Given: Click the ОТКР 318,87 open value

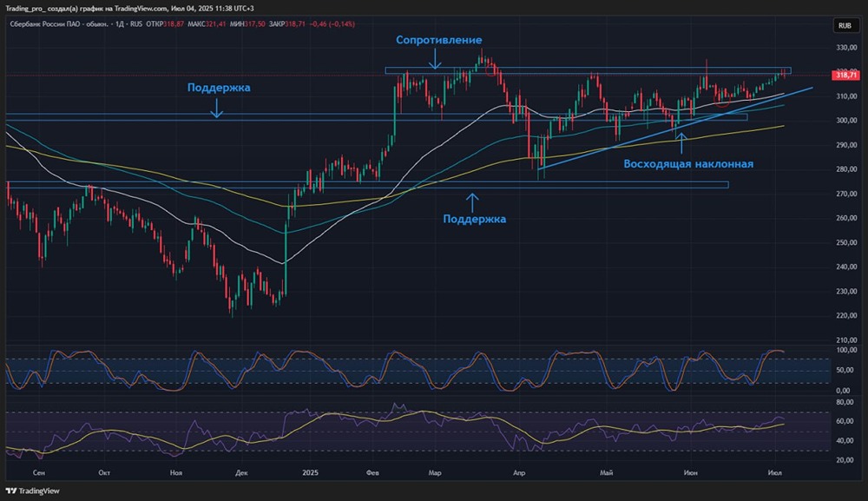Looking at the screenshot, I should tap(165, 24).
